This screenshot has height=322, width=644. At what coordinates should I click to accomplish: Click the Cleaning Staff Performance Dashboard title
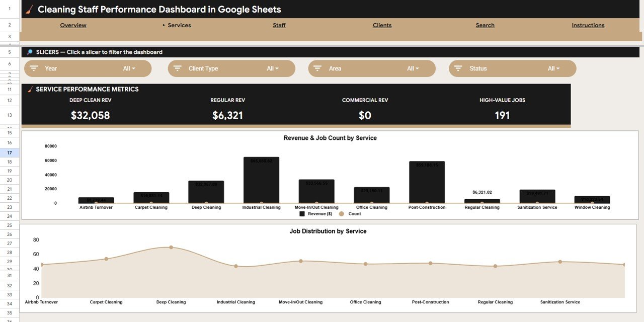point(159,10)
